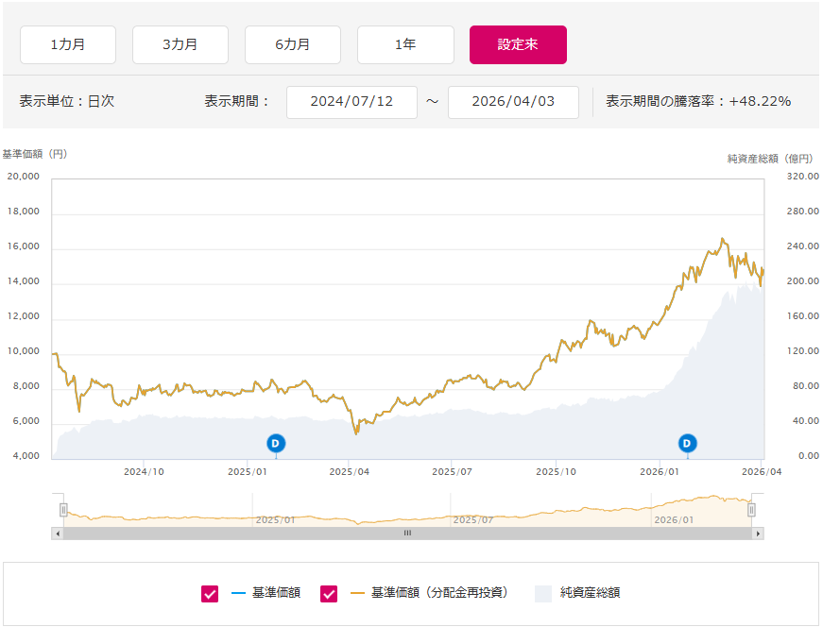Choose the 1年 display period

[x=405, y=44]
